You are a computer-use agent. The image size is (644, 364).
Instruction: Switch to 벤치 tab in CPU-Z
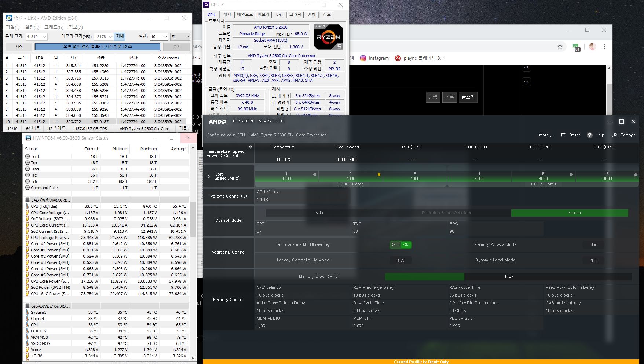[x=311, y=15]
